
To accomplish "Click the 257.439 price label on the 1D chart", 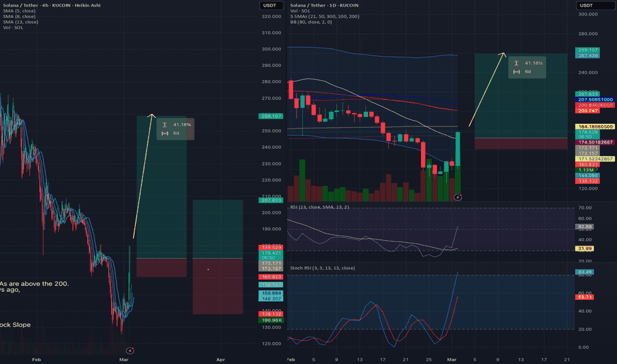I will tap(587, 56).
